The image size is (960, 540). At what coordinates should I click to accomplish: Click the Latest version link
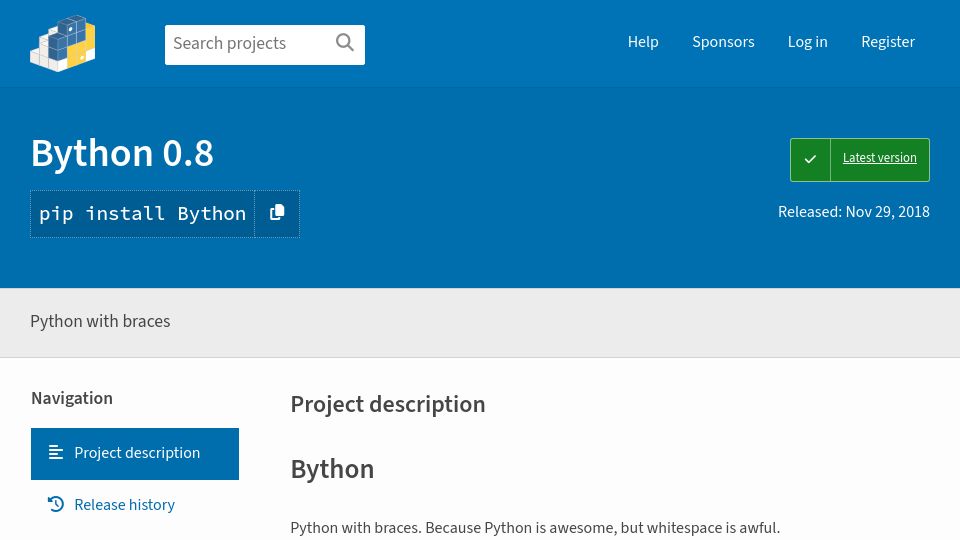(879, 158)
